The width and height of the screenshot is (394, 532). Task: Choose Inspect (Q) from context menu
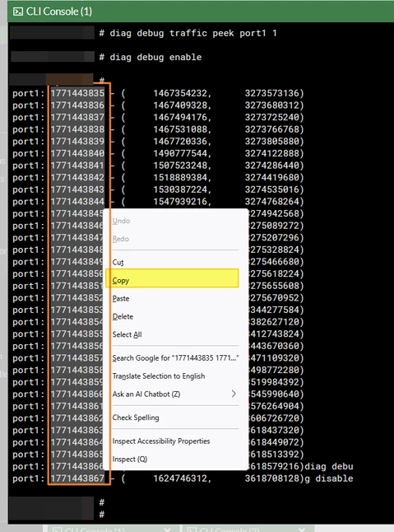130,459
